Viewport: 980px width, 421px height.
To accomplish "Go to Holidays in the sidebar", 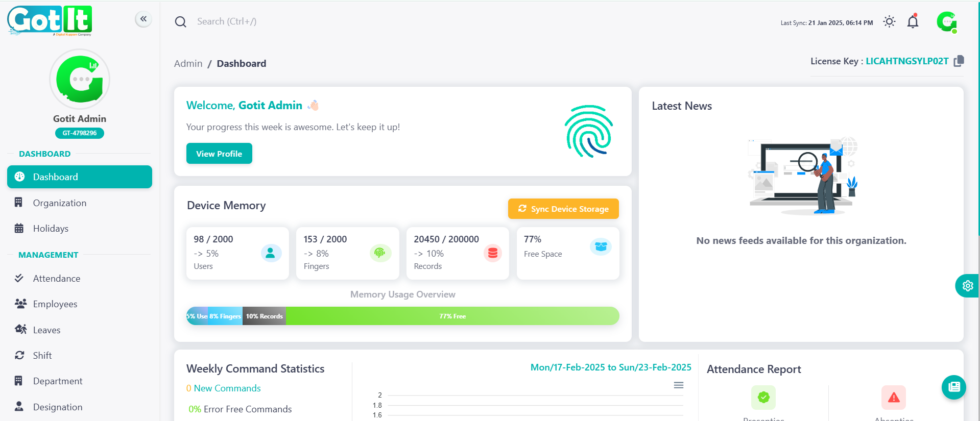I will tap(51, 229).
